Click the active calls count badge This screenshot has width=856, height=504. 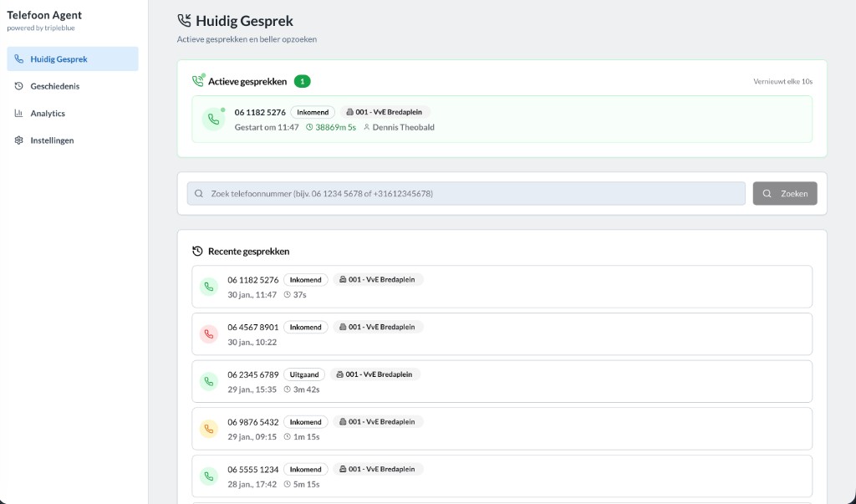click(302, 81)
